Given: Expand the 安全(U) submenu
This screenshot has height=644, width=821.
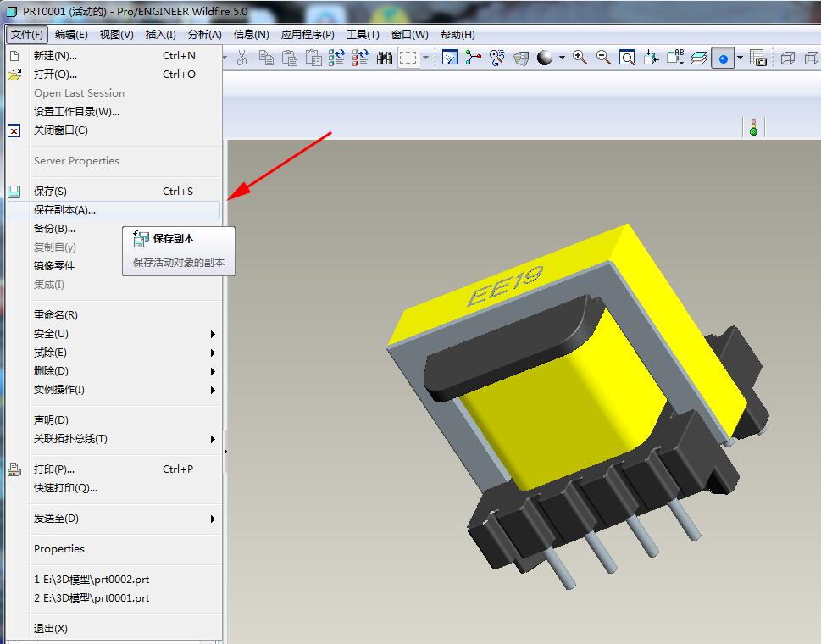Looking at the screenshot, I should tap(213, 334).
